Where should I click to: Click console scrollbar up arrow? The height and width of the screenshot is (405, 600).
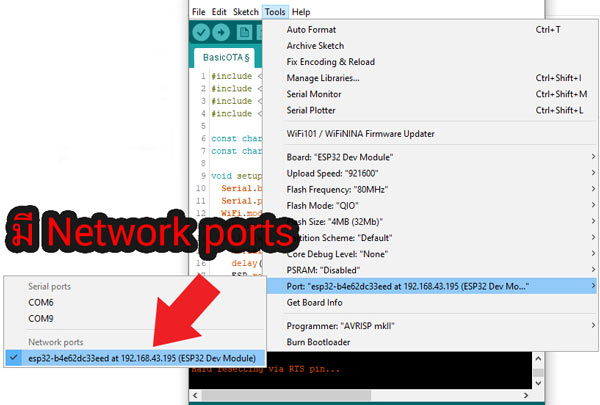click(x=538, y=359)
